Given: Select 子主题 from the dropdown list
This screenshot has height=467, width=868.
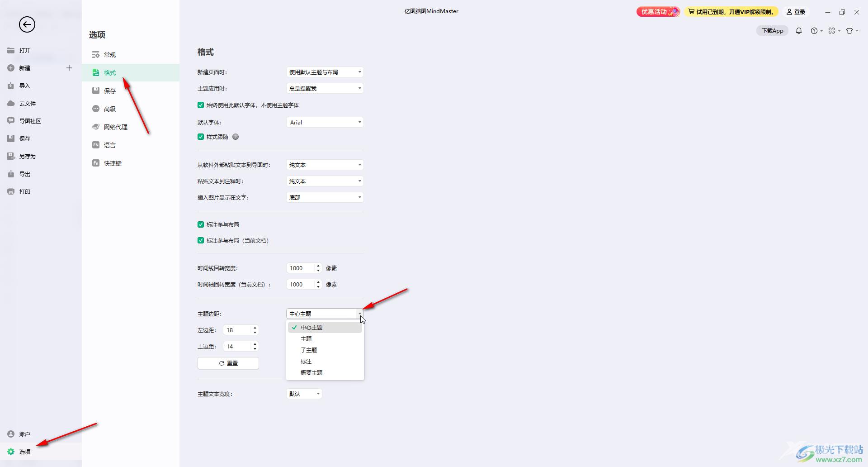Looking at the screenshot, I should coord(325,350).
